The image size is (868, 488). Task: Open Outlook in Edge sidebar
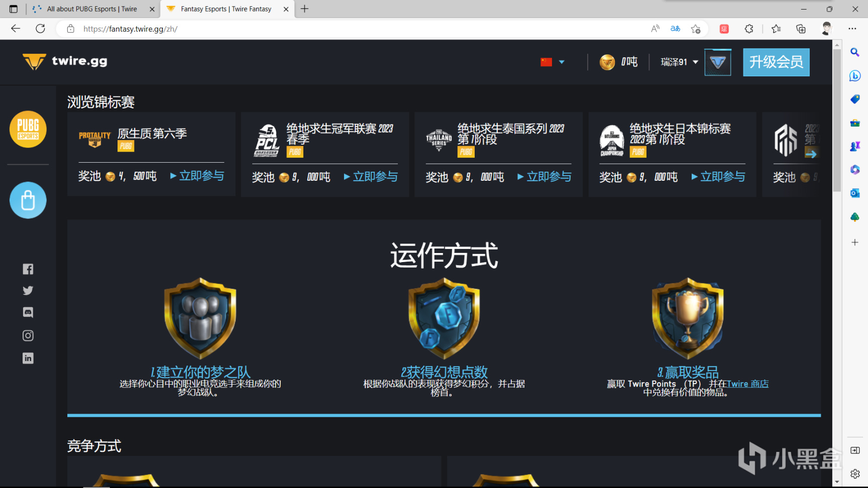coord(855,193)
